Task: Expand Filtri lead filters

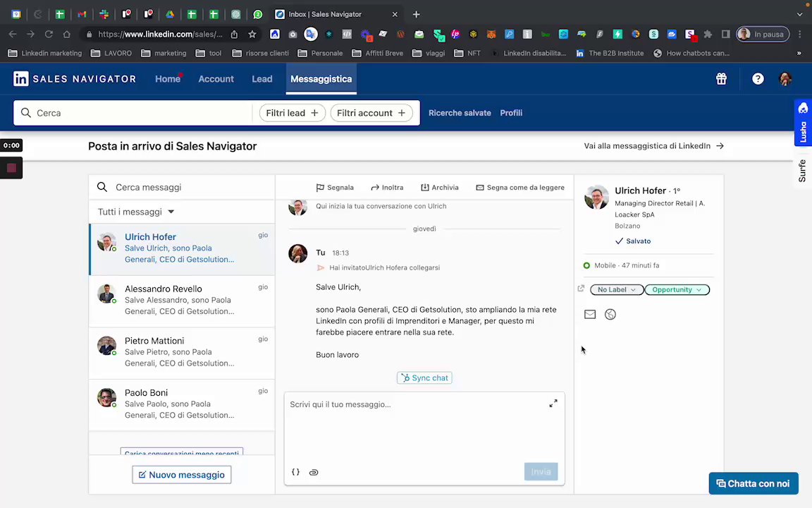Action: coord(292,113)
